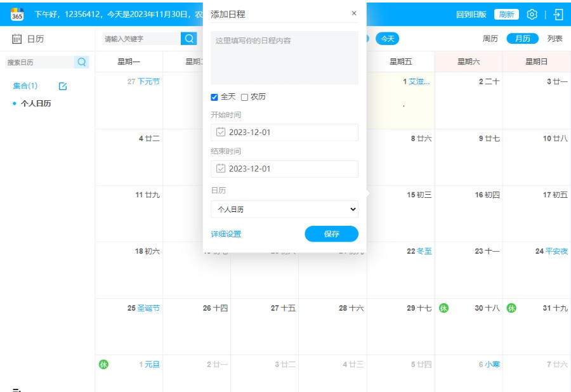Uncheck the 全天 checkbox

click(x=214, y=97)
